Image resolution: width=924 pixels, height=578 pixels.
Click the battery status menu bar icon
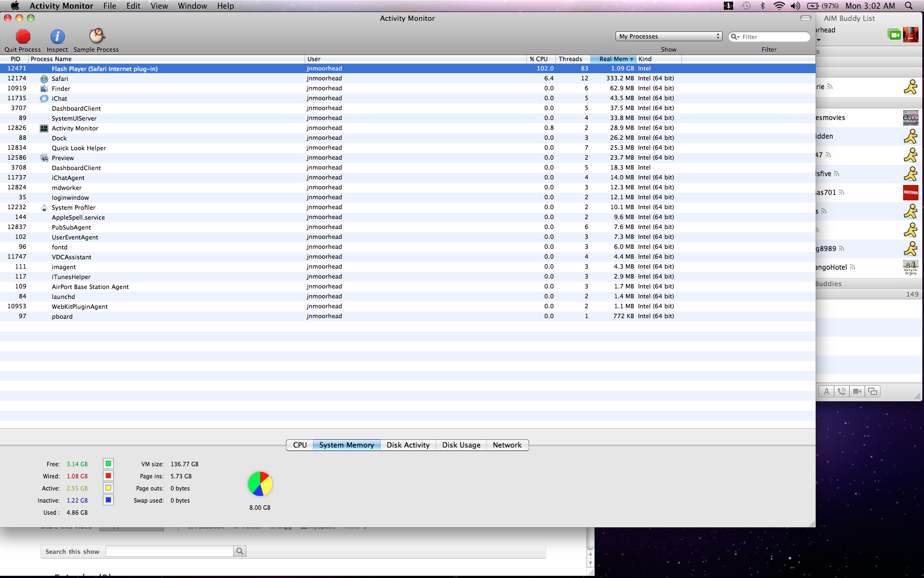point(823,6)
